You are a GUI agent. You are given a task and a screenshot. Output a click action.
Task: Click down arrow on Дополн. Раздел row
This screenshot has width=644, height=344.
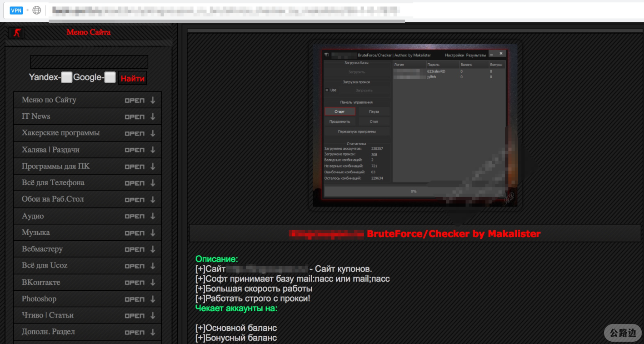[x=153, y=332]
